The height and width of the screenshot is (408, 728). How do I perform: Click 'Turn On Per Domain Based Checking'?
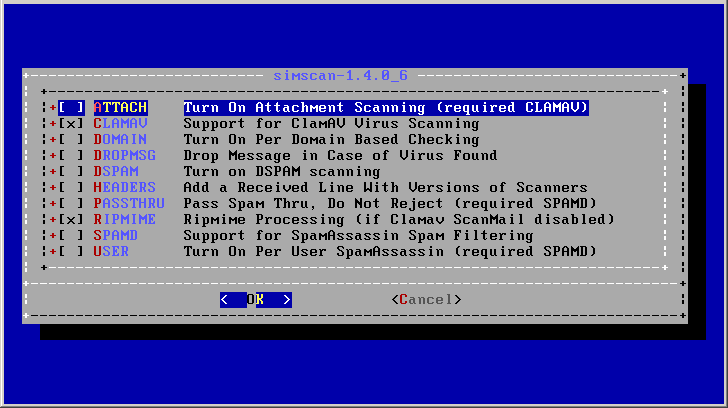click(x=332, y=140)
